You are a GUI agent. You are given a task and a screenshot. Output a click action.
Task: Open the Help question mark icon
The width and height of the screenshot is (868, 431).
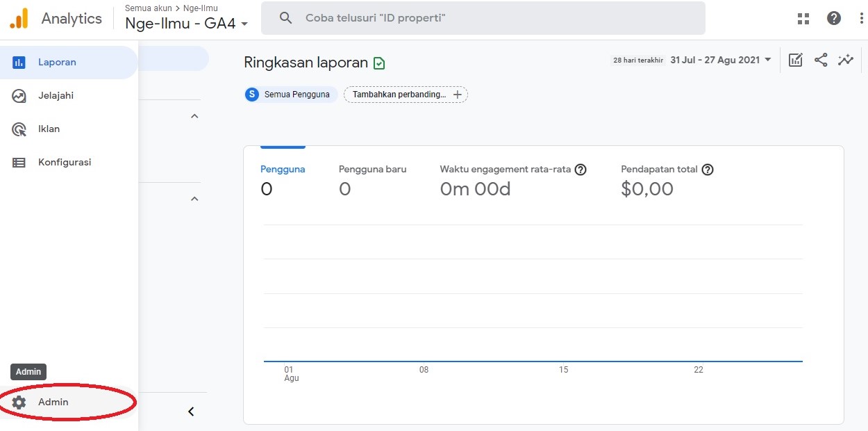834,19
